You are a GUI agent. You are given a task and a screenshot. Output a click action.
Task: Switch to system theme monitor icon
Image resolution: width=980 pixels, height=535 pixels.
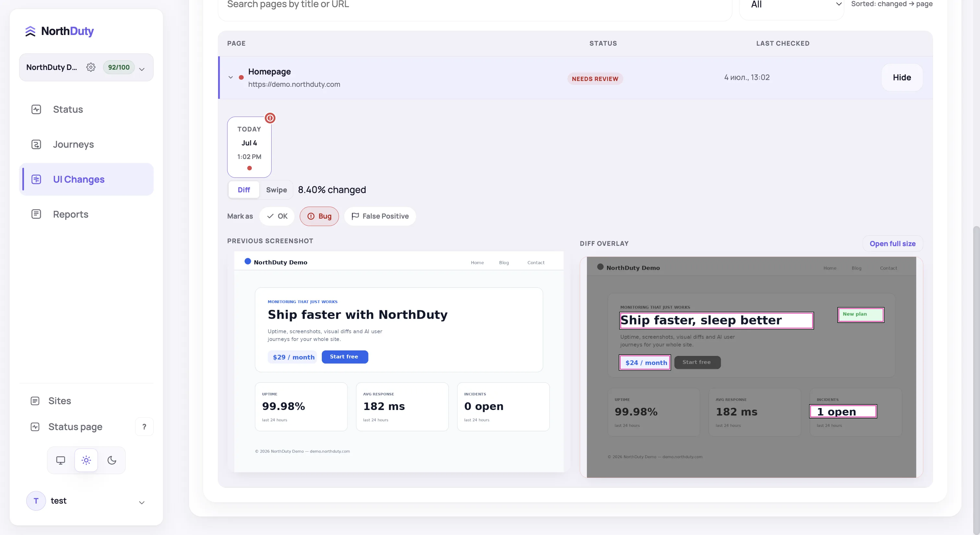pyautogui.click(x=61, y=461)
